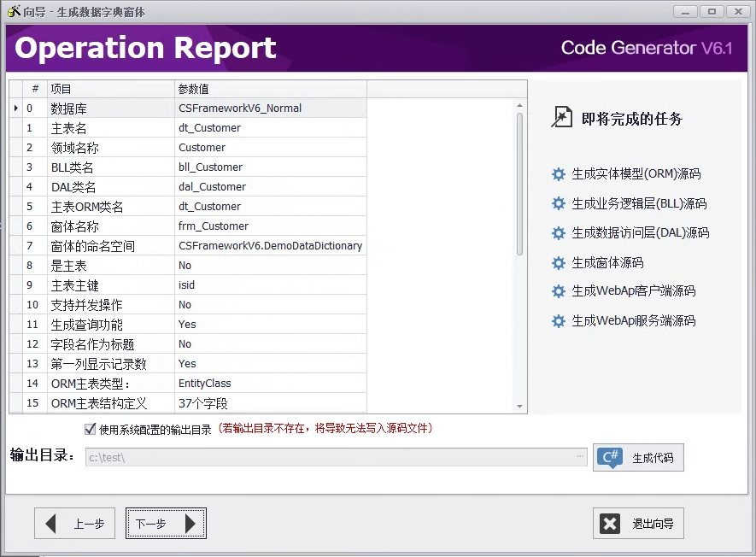This screenshot has width=756, height=557.
Task: Click the EntityClass value cell
Action: 271,384
